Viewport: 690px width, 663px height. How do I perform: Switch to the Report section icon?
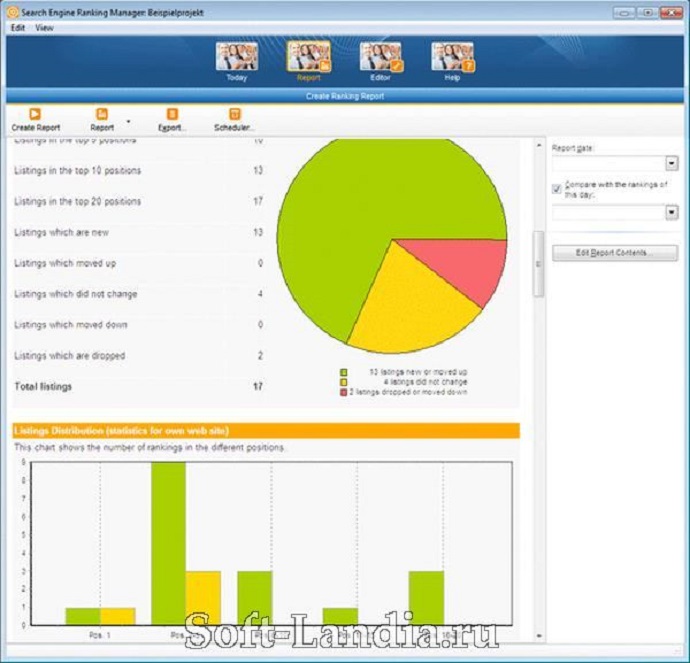(308, 57)
